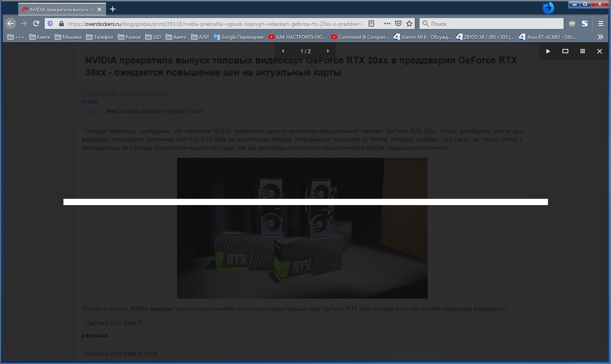Image resolution: width=611 pixels, height=364 pixels.
Task: Close the image lightbox overlay
Action: coord(599,51)
